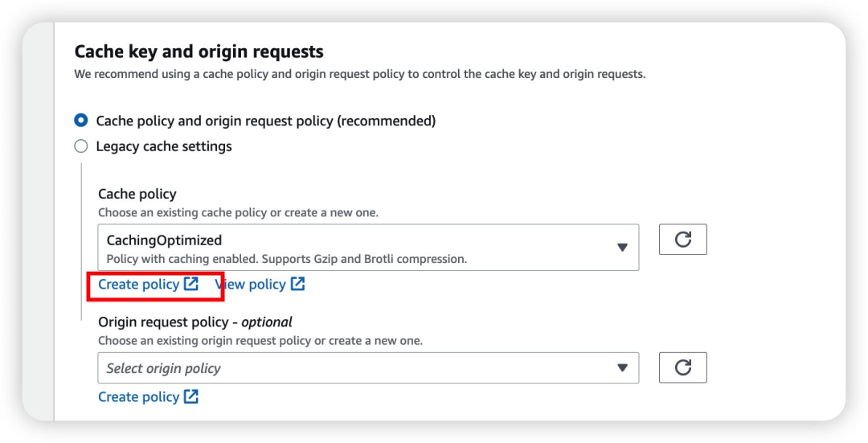This screenshot has width=868, height=443.
Task: Click the "Origin request policy - optional" field label
Action: point(195,322)
